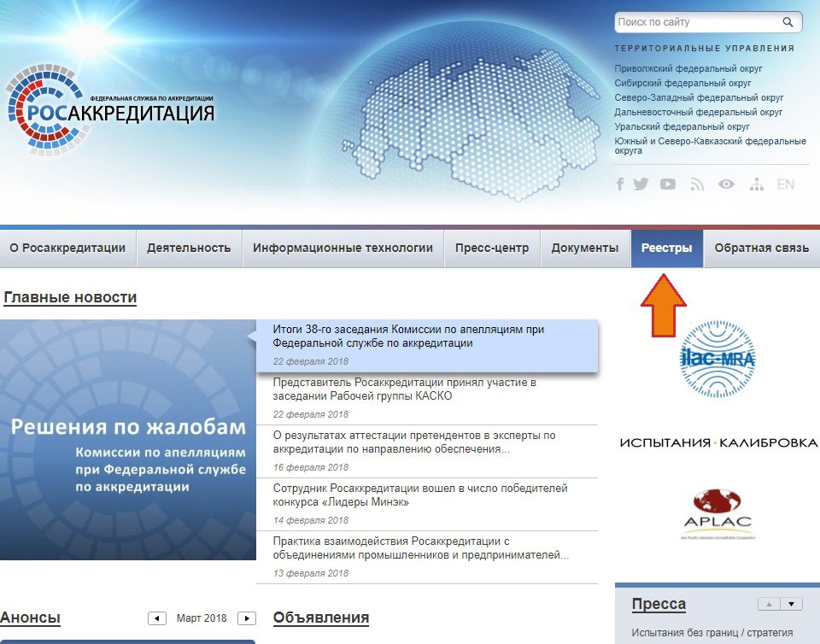The width and height of the screenshot is (820, 644).
Task: Open Сибирский федеральный округ link
Action: click(x=682, y=83)
